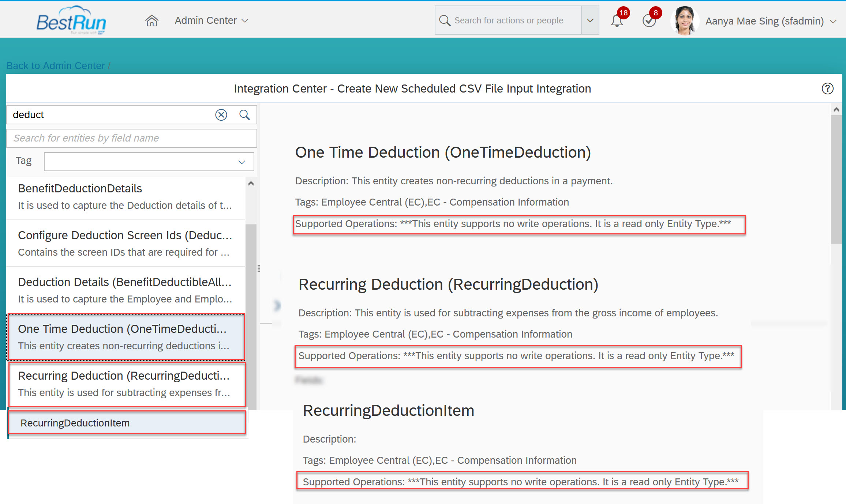Click the RecurringDeductionItem heading in details
The image size is (846, 504).
coord(388,410)
